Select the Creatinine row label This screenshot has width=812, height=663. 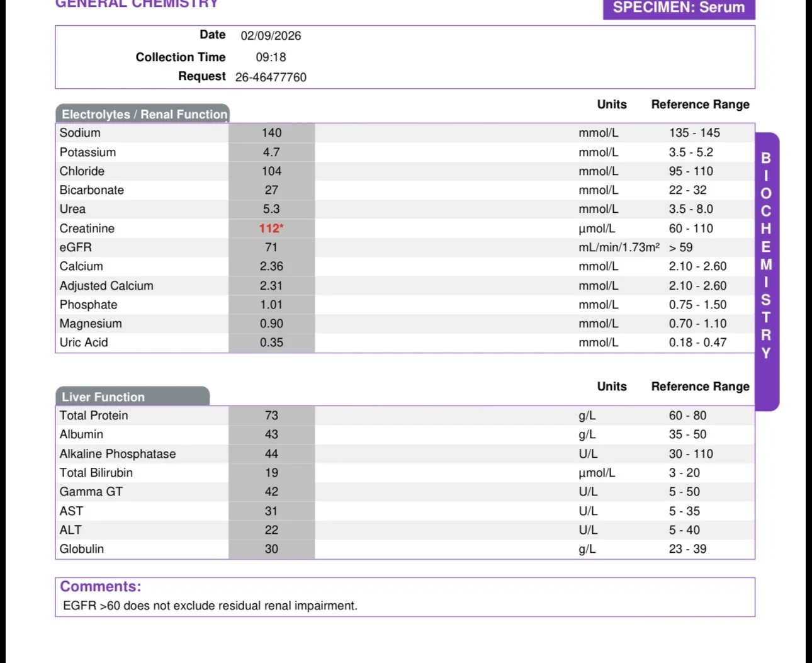tap(87, 229)
